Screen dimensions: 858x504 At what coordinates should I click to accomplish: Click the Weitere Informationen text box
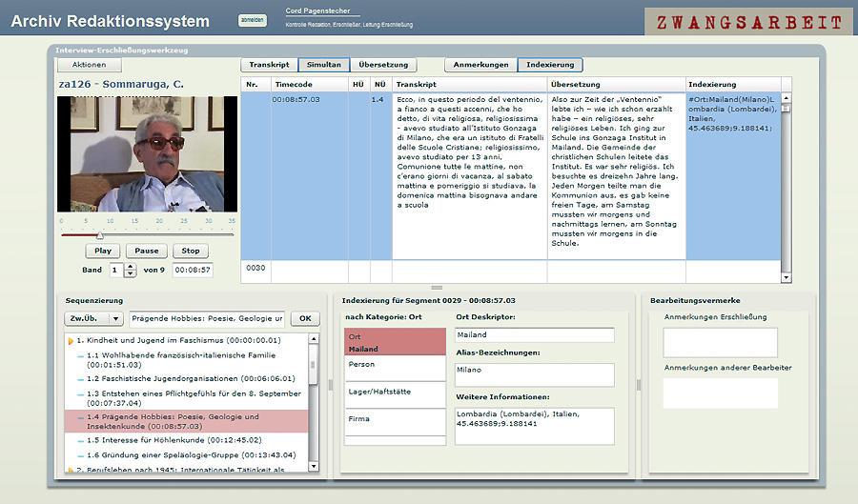(535, 426)
